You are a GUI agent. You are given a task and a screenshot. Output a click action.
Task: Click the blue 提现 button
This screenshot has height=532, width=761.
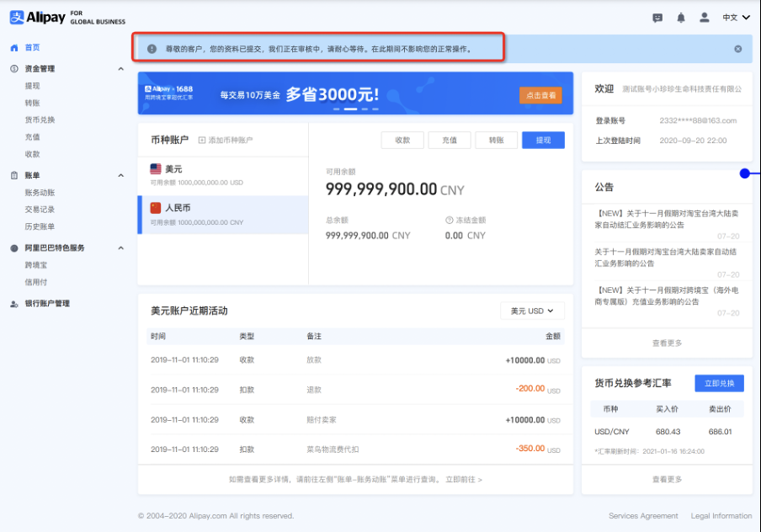pos(543,141)
